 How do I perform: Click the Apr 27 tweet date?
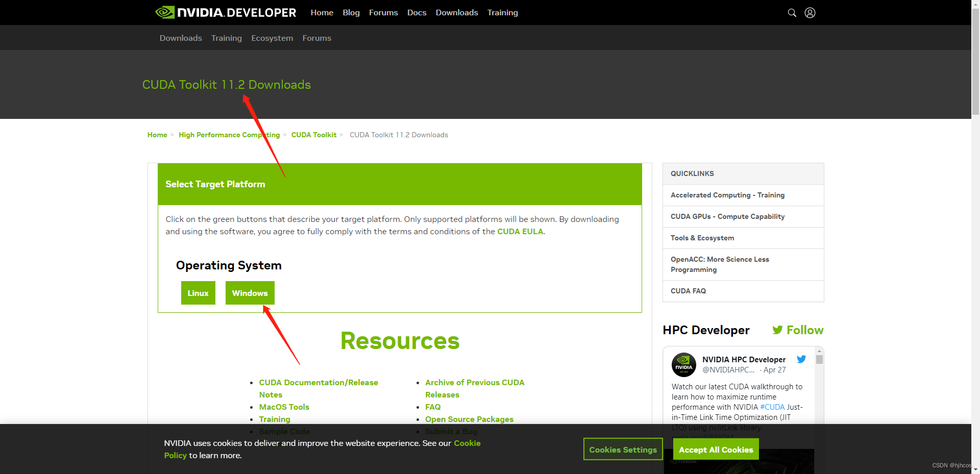pos(775,370)
